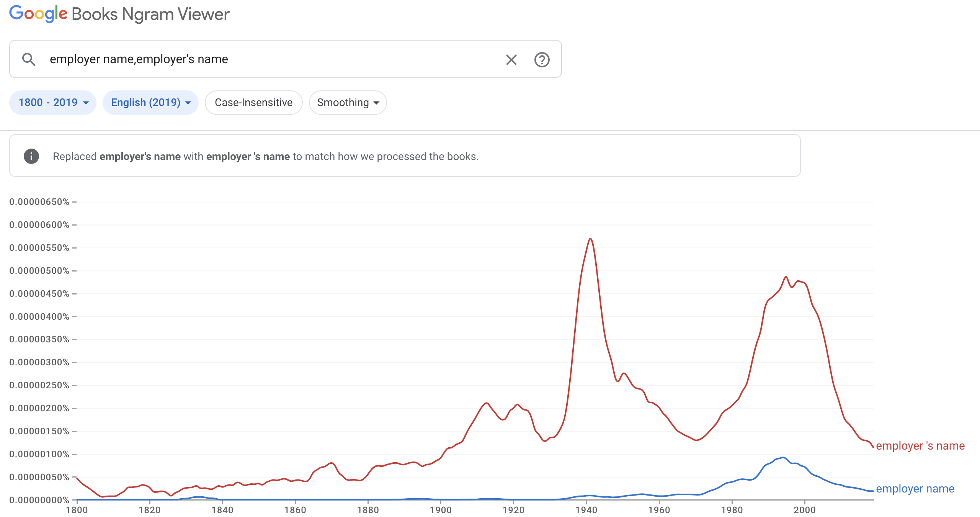Image resolution: width=980 pixels, height=517 pixels.
Task: Click the blue line's peak near 1994
Action: pos(783,458)
